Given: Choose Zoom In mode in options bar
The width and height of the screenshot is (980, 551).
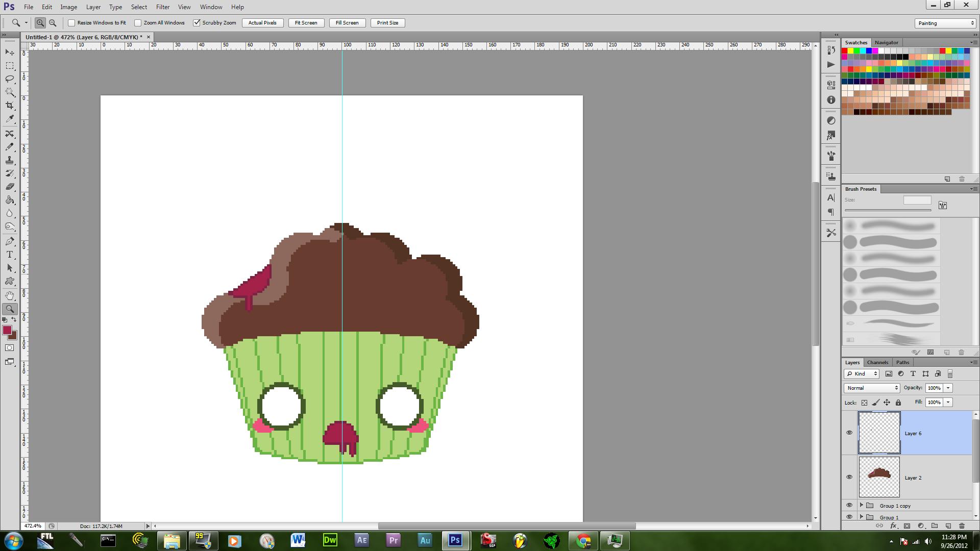Looking at the screenshot, I should (40, 23).
